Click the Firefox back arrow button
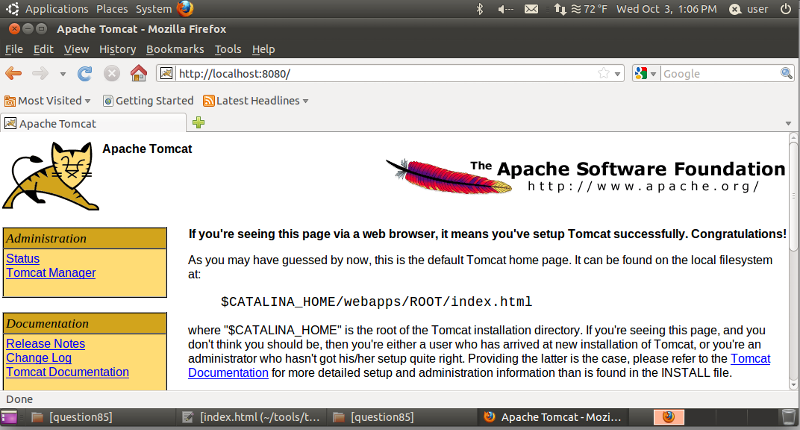This screenshot has width=800, height=430. (x=14, y=73)
